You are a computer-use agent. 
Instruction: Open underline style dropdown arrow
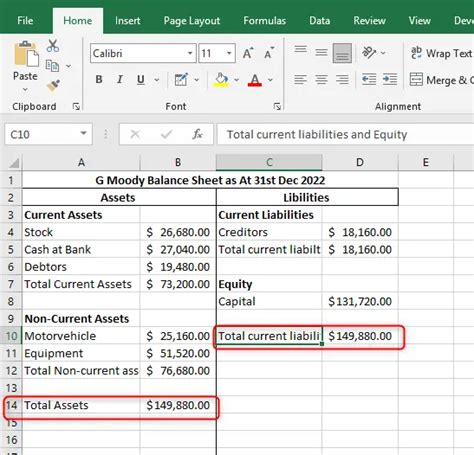[x=156, y=80]
